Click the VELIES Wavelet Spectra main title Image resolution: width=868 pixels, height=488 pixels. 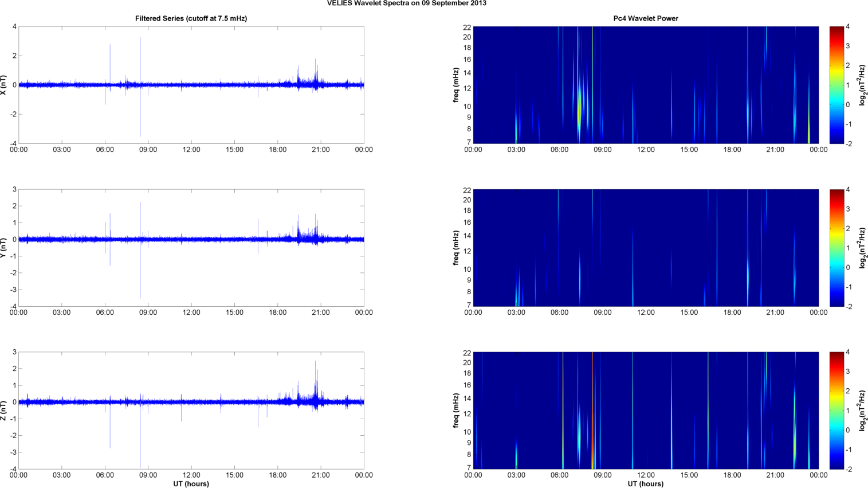(x=406, y=3)
